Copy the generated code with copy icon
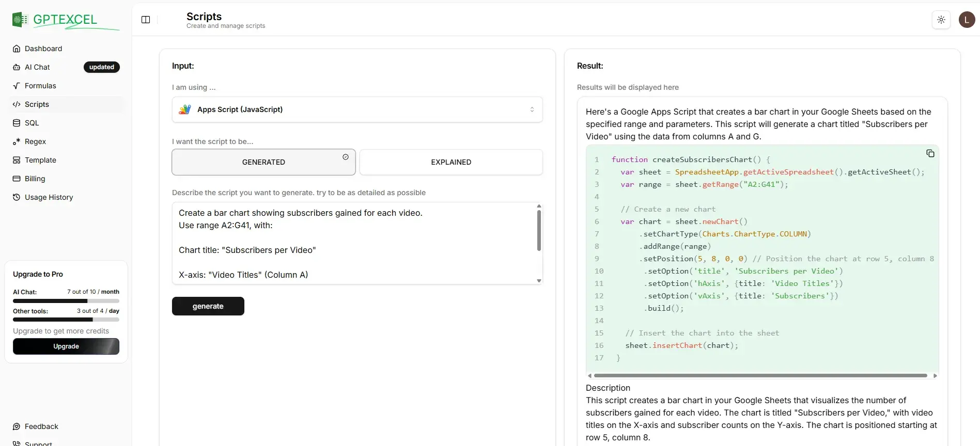Viewport: 980px width, 446px height. click(930, 153)
